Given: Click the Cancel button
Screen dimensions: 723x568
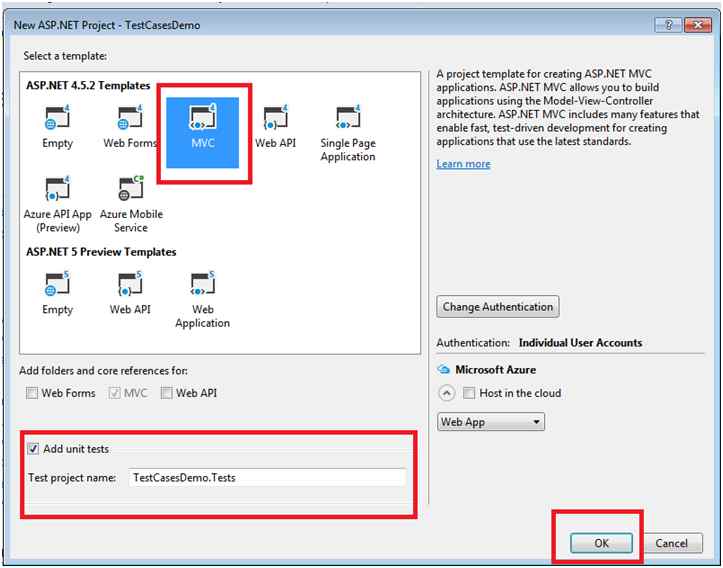Looking at the screenshot, I should [671, 543].
